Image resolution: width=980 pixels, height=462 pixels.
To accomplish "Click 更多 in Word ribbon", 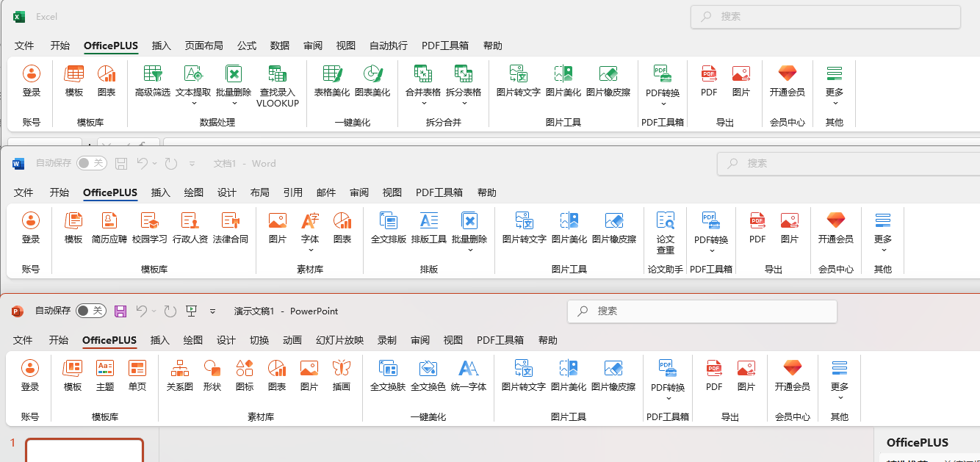I will click(883, 232).
